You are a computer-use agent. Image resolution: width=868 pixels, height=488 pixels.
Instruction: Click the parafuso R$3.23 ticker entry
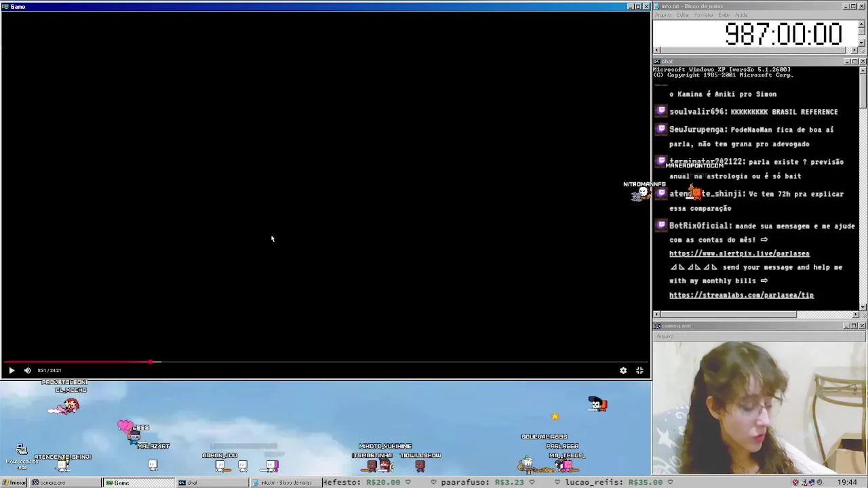pos(482,482)
